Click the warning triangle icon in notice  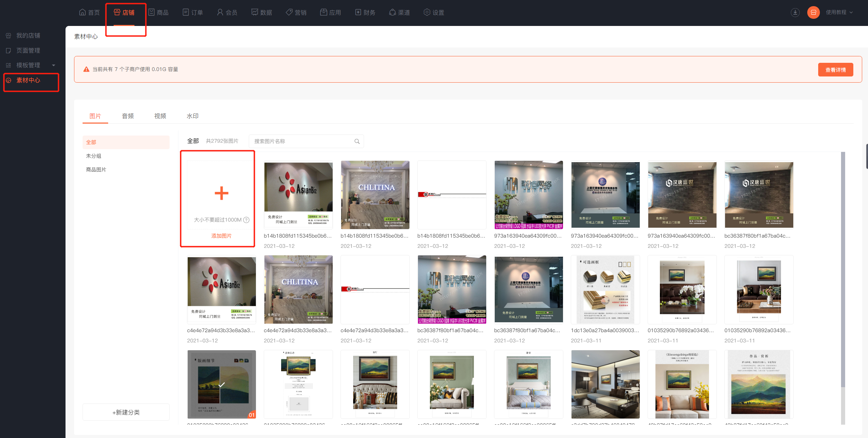(86, 69)
